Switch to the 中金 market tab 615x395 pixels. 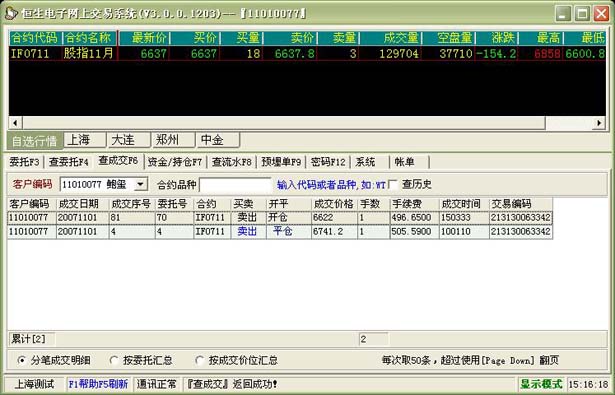(218, 140)
